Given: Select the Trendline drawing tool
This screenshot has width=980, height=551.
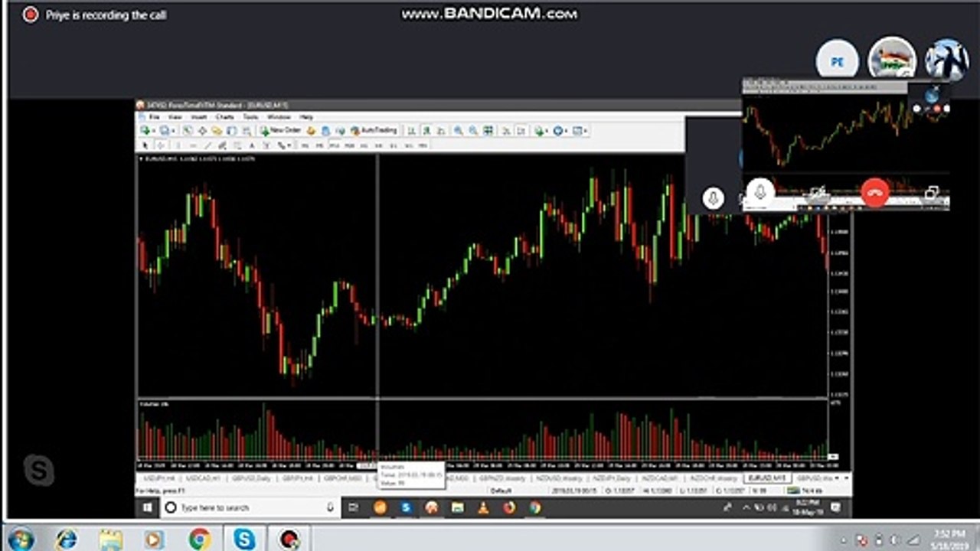Looking at the screenshot, I should click(207, 145).
